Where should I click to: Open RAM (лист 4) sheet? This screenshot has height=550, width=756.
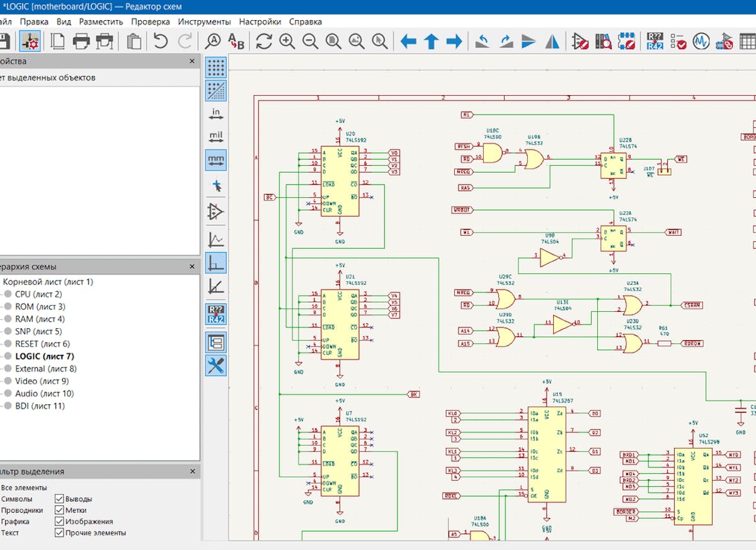pos(40,319)
